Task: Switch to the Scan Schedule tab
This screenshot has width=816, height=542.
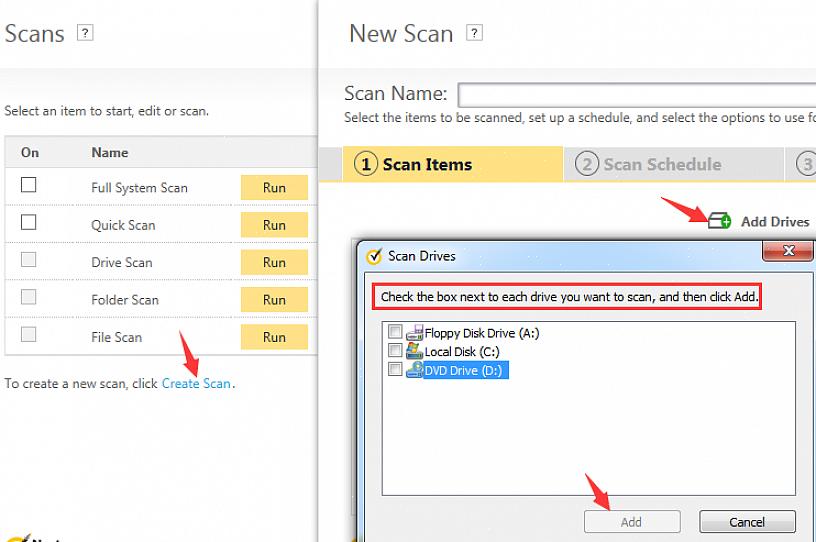Action: (661, 164)
